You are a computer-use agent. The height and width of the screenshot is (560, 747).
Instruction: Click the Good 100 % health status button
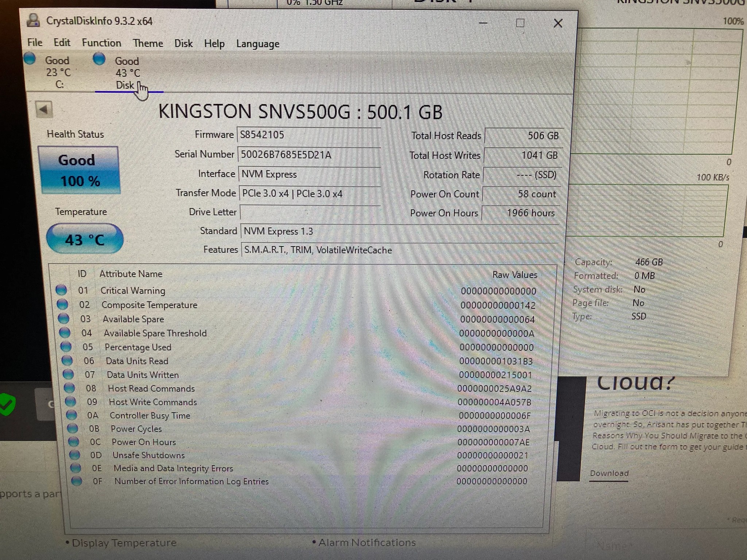pyautogui.click(x=79, y=170)
